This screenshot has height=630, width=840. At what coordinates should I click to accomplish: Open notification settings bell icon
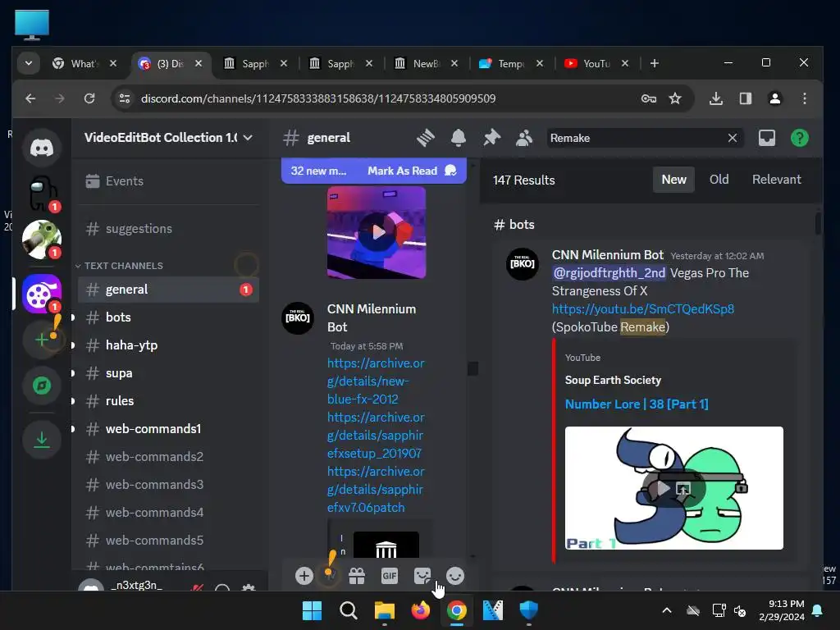(x=458, y=138)
